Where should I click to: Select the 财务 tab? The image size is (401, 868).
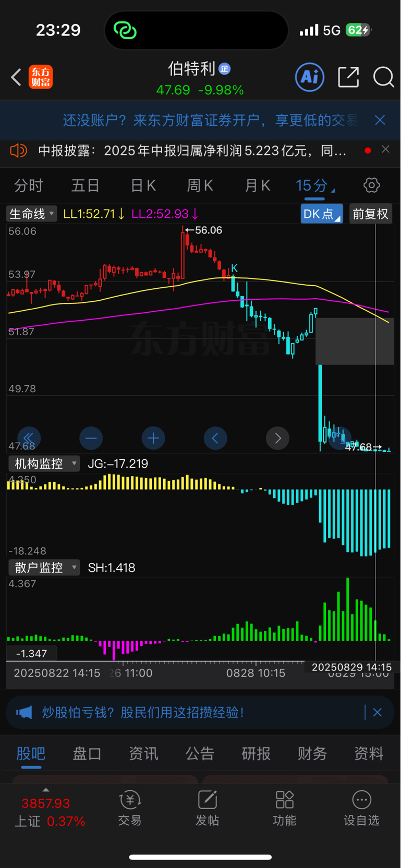pyautogui.click(x=312, y=753)
